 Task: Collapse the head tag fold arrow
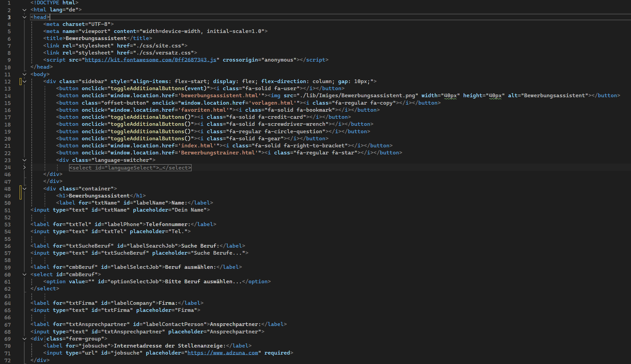click(24, 17)
